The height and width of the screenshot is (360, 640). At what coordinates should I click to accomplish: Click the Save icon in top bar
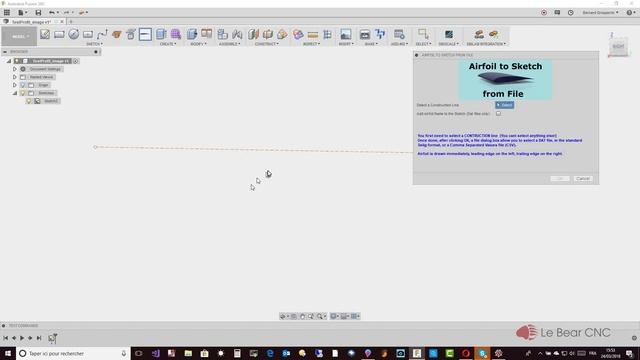click(38, 13)
